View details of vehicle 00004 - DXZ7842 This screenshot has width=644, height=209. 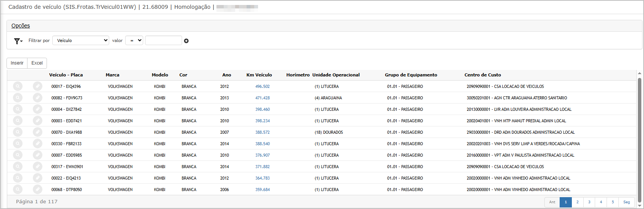point(18,109)
